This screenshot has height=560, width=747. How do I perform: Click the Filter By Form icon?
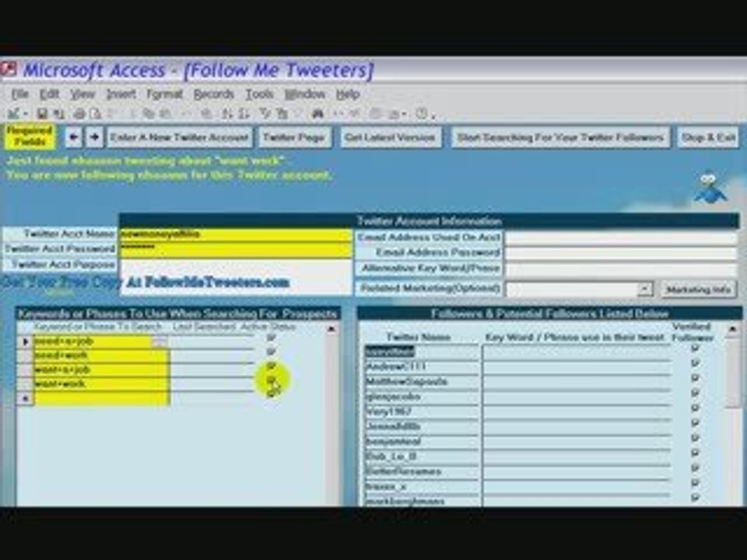click(x=282, y=114)
